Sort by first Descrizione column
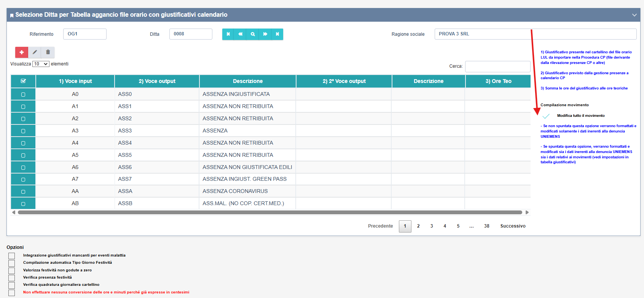 click(248, 81)
